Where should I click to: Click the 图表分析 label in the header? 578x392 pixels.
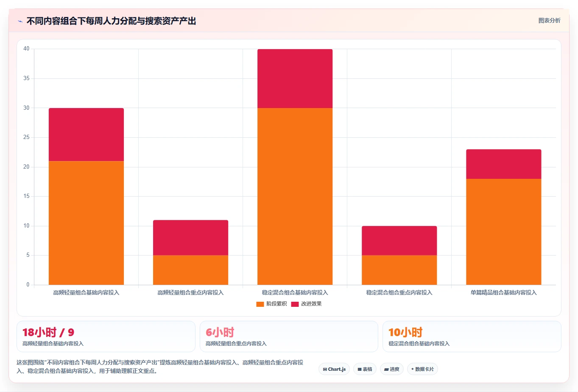point(549,20)
